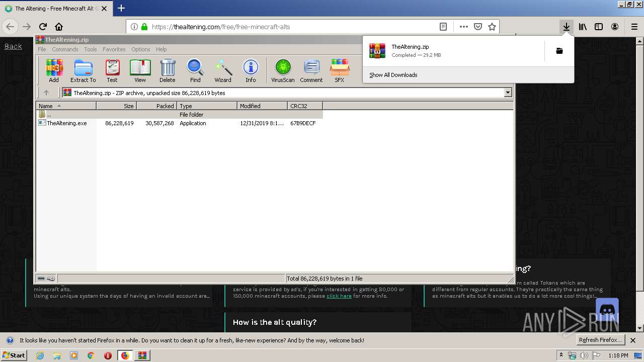
Task: Dismiss the Firefox refresh notification bar
Action: pos(633,340)
